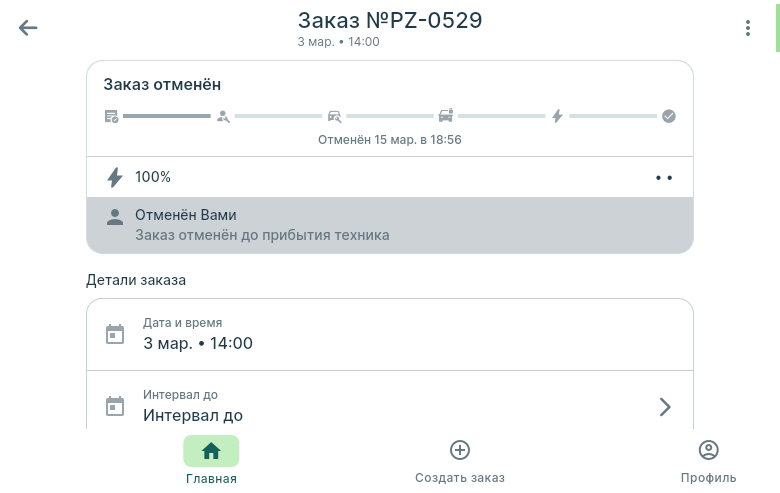Click the calendar icon in "Интервал до" row
The image size is (780, 493).
point(115,407)
